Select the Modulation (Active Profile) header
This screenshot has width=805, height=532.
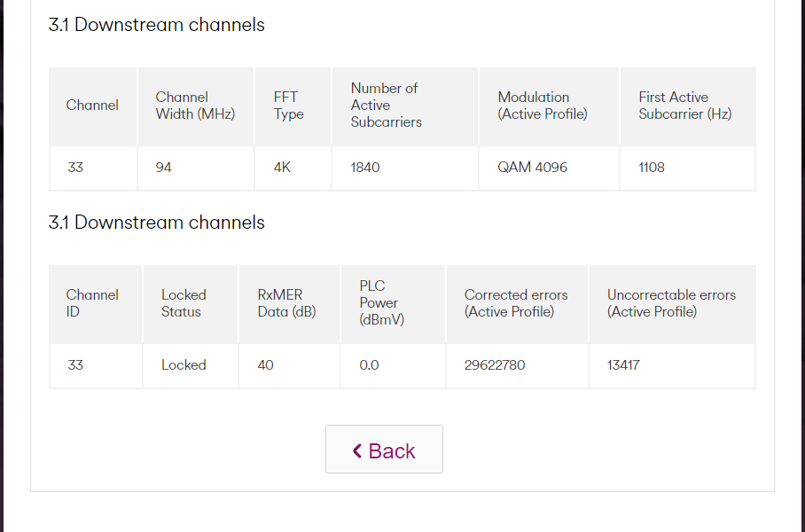coord(543,106)
